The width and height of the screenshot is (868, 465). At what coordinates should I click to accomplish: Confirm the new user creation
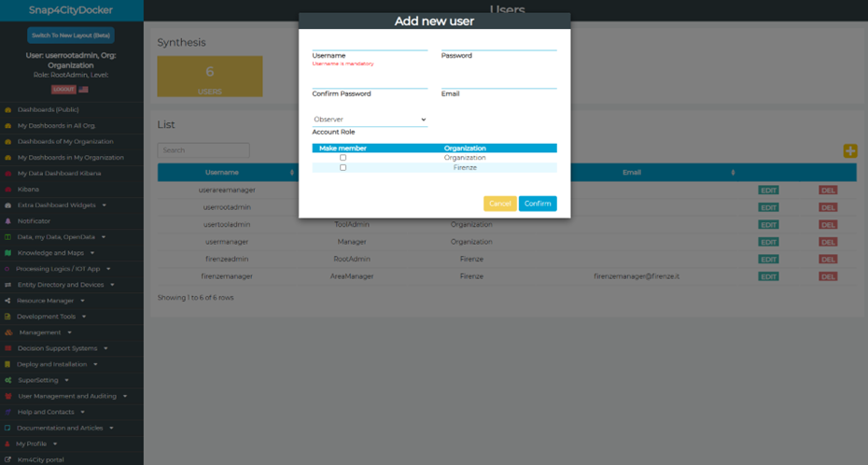tap(538, 204)
